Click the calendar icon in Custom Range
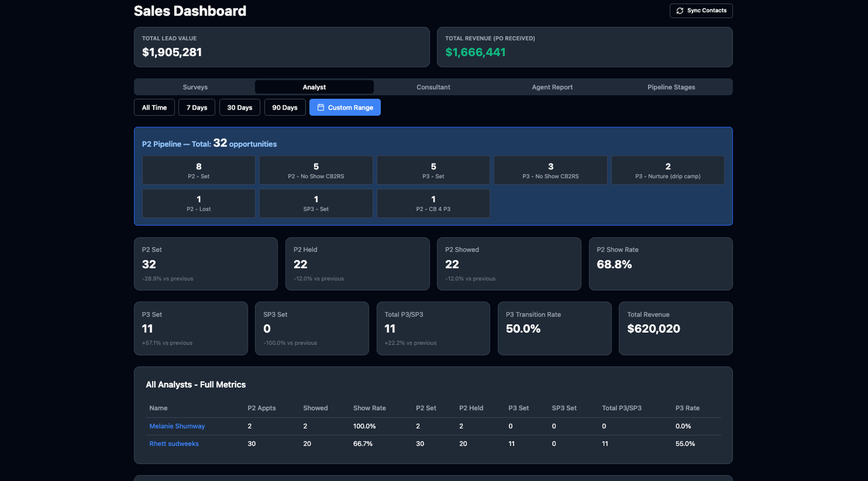 [x=321, y=107]
